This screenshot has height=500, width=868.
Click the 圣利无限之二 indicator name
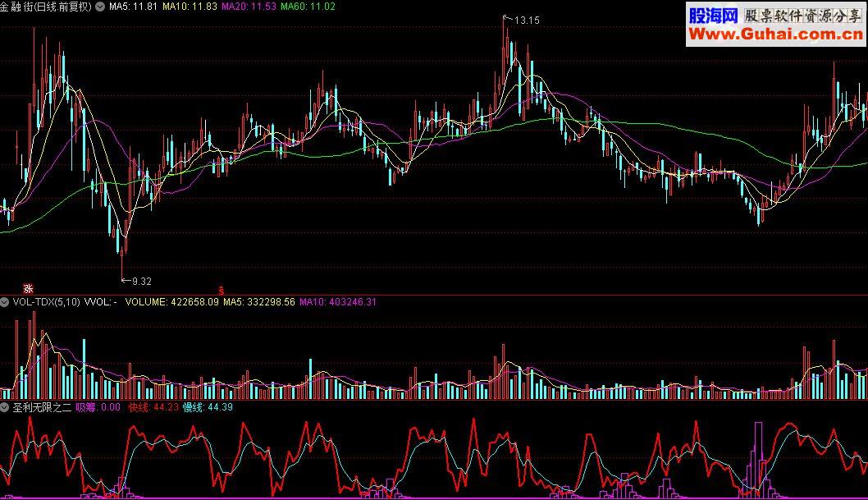click(x=42, y=407)
